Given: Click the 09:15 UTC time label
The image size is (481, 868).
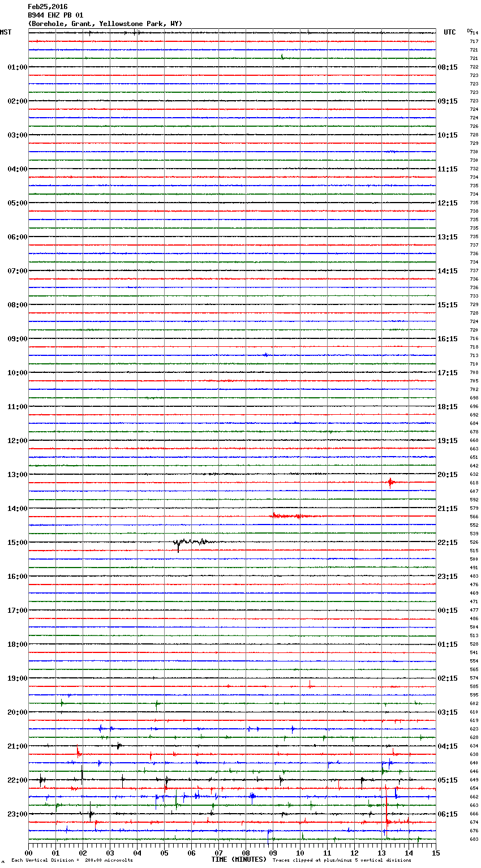Looking at the screenshot, I should (x=448, y=101).
